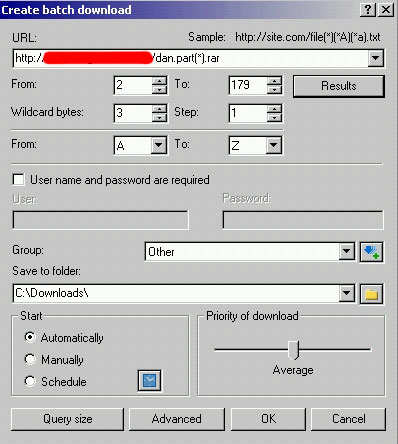Click the Query size button
Image resolution: width=398 pixels, height=444 pixels.
coord(67,419)
